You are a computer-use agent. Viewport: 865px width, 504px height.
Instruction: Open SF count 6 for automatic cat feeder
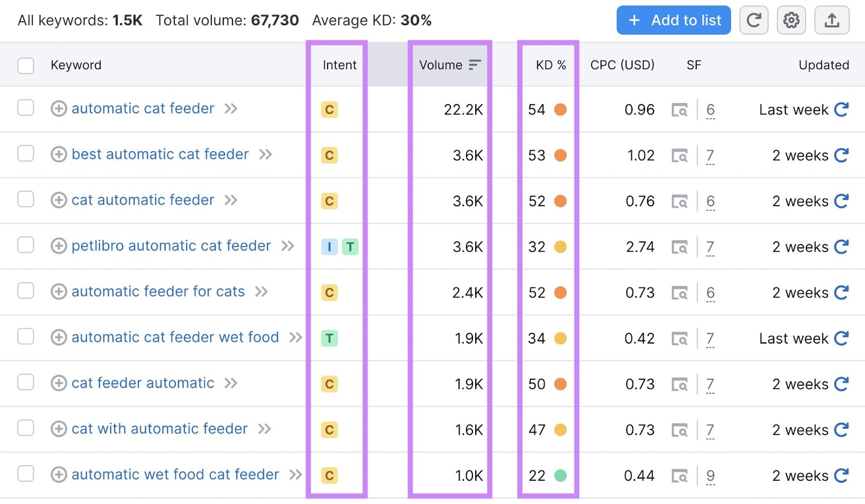(710, 109)
